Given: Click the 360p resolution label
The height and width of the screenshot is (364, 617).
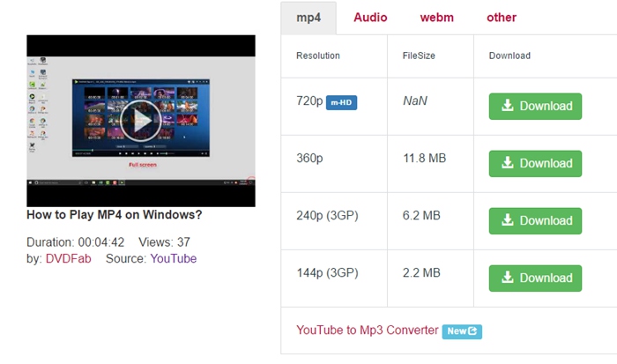Looking at the screenshot, I should pos(309,158).
